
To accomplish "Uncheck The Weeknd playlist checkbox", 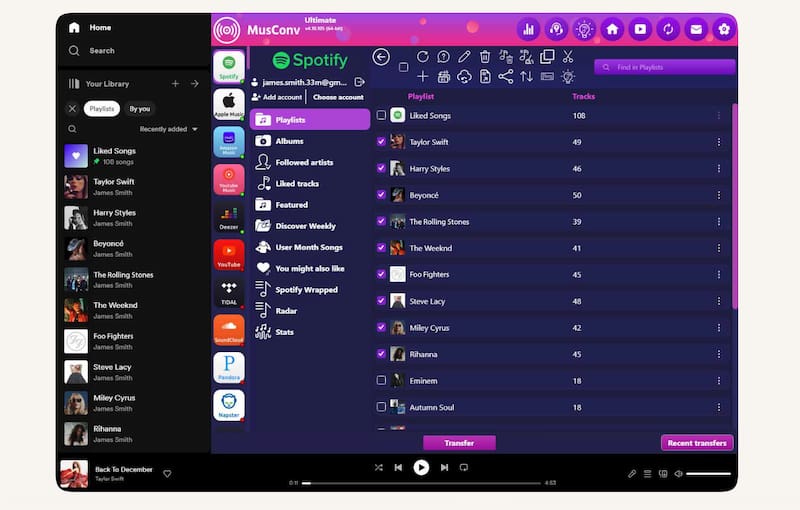I will 381,248.
